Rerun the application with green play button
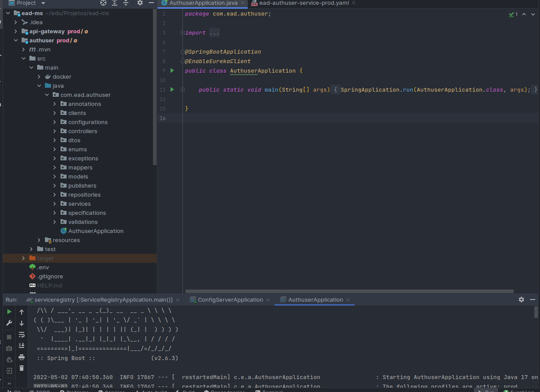The width and height of the screenshot is (540, 392). (x=9, y=312)
